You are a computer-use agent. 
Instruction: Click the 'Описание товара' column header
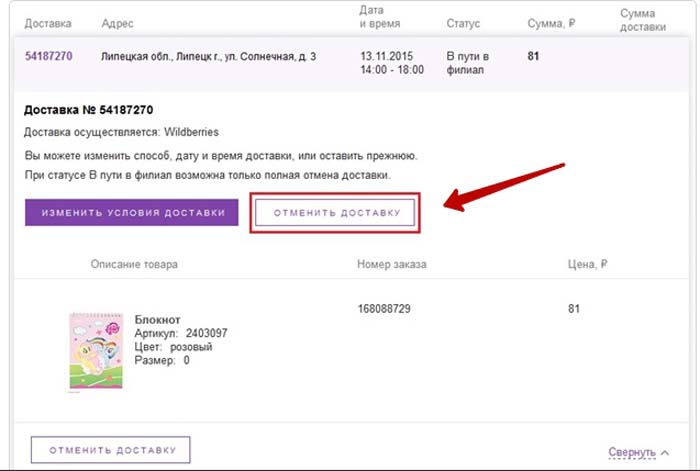[134, 264]
